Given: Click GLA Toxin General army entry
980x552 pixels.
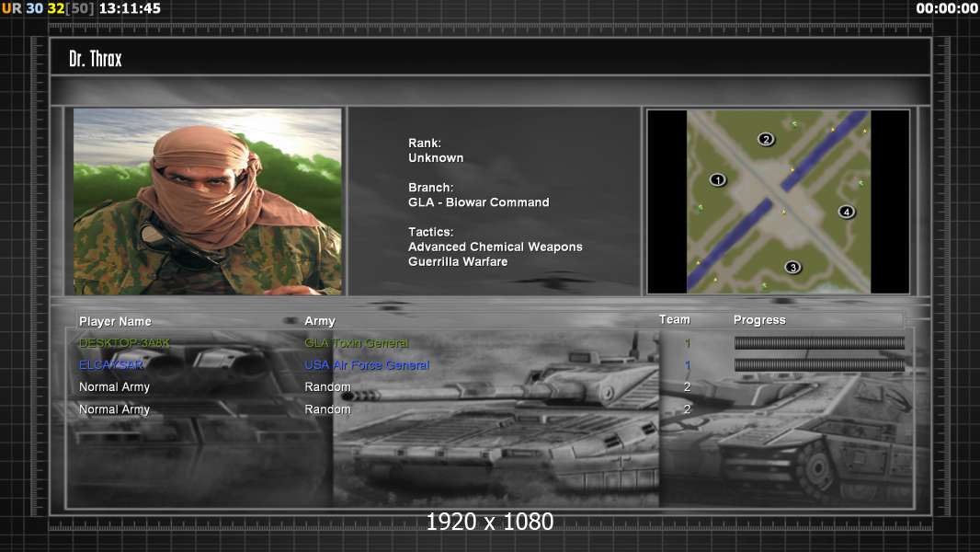Looking at the screenshot, I should tap(357, 342).
